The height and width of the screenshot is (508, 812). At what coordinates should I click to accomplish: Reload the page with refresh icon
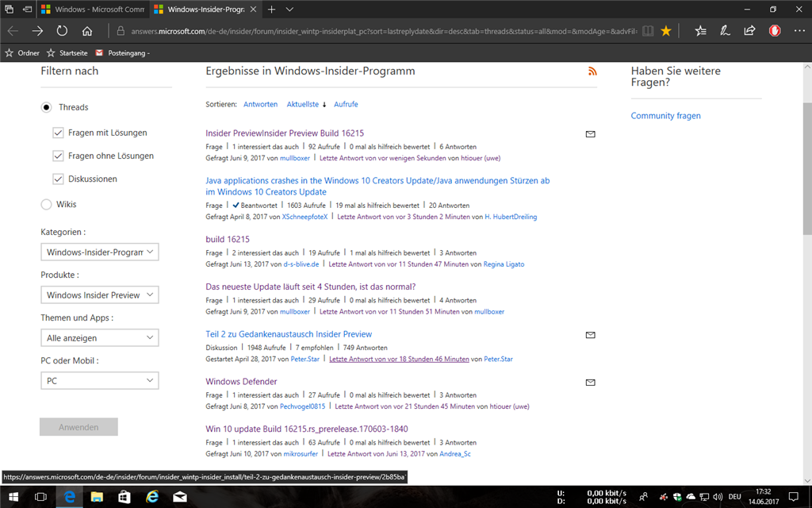(x=62, y=31)
